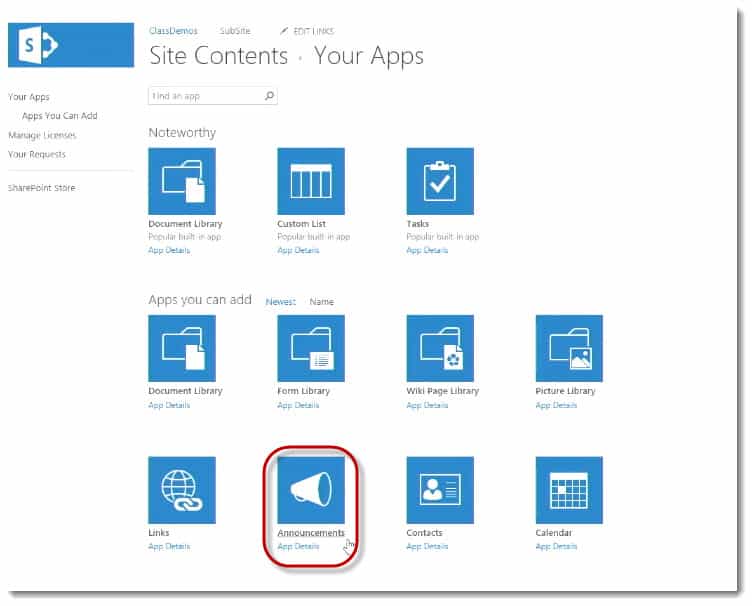Open the SubSite navigation link
The width and height of the screenshot is (752, 606).
click(x=235, y=31)
